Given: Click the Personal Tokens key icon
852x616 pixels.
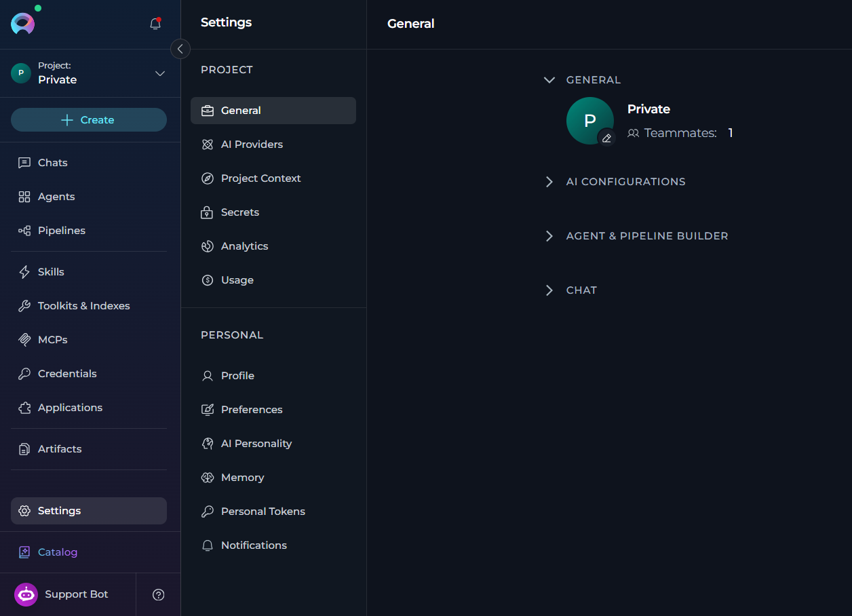Looking at the screenshot, I should 208,512.
